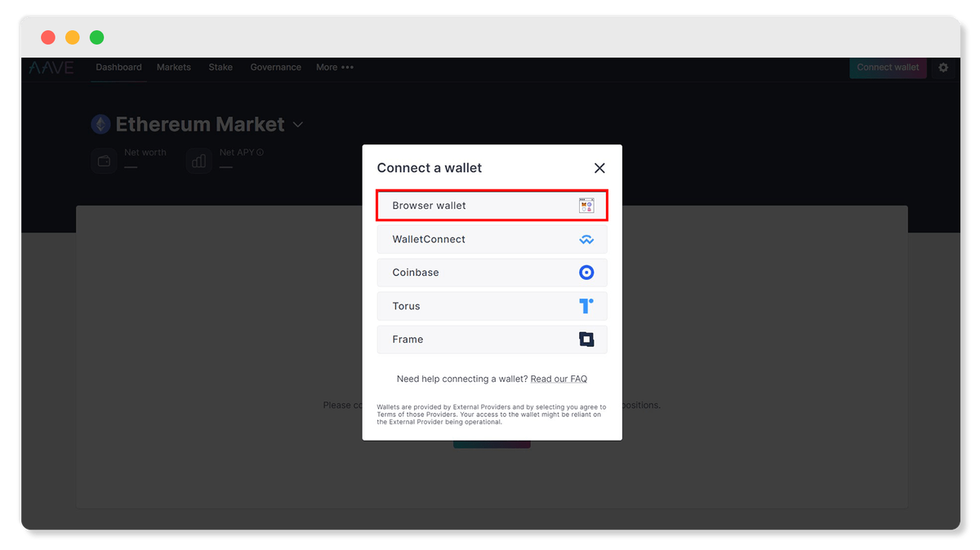
Task: Click the AAVE logo
Action: (x=51, y=68)
